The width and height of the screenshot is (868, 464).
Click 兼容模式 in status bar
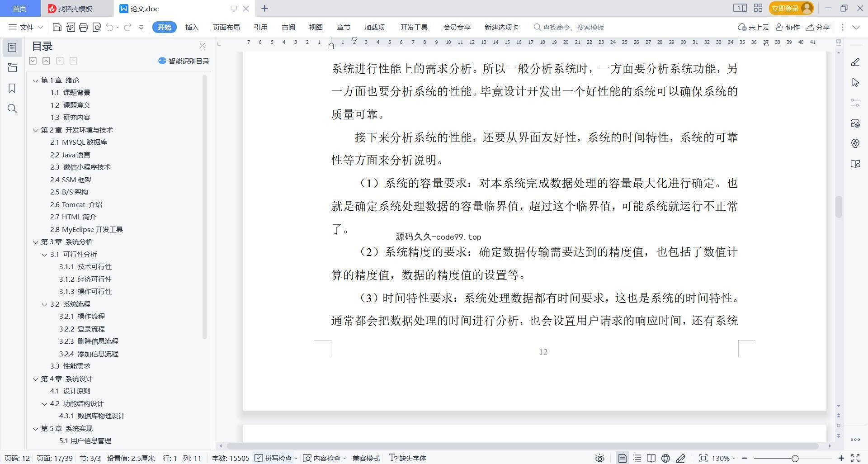tap(366, 458)
